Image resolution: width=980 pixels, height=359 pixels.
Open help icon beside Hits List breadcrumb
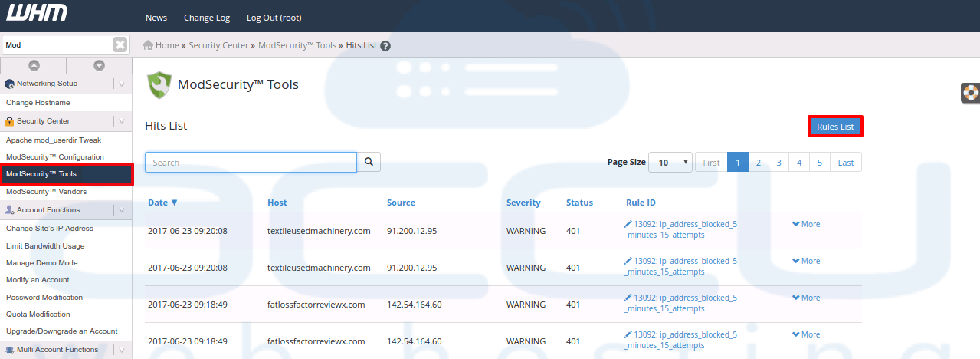pyautogui.click(x=385, y=46)
